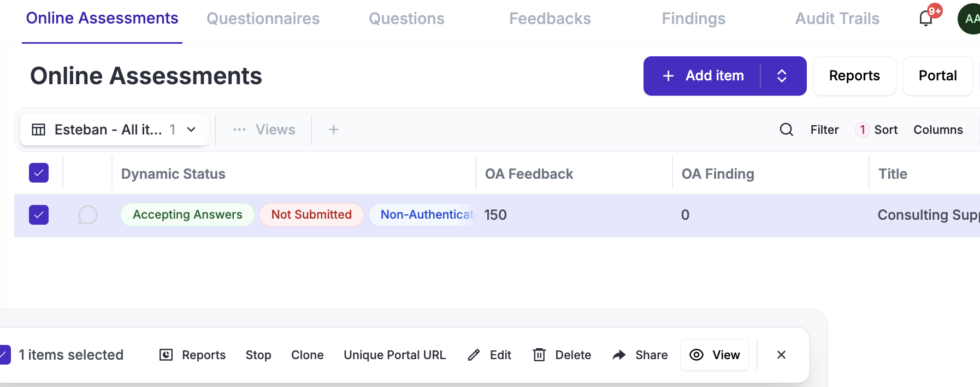Share the selected assessment
Screen dimensions: 980x387
click(x=640, y=355)
